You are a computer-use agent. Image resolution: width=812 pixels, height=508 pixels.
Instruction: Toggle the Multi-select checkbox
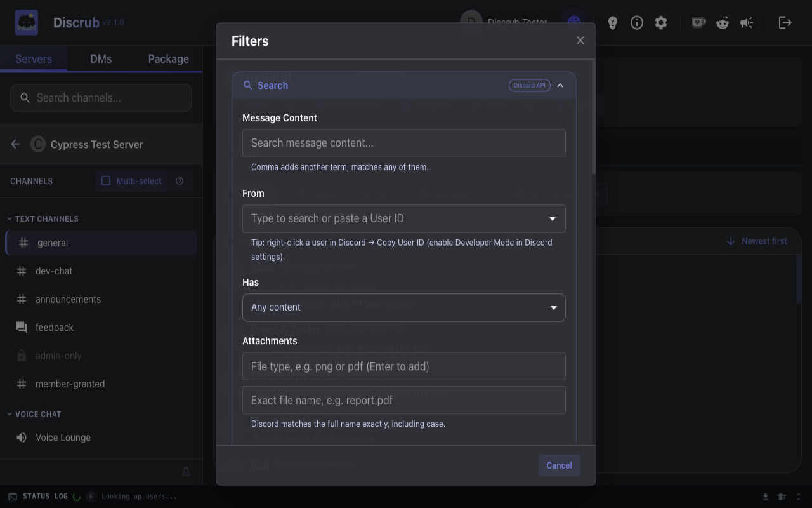106,181
